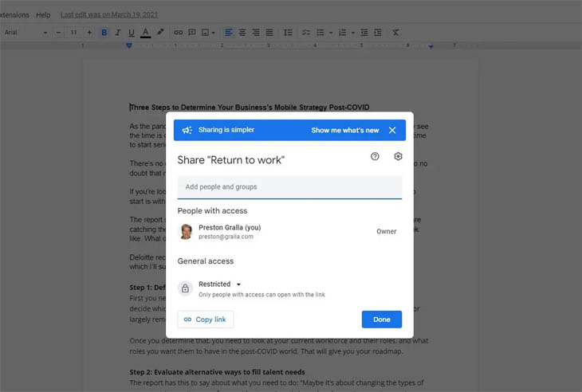Align text right
The width and height of the screenshot is (582, 392).
click(256, 33)
